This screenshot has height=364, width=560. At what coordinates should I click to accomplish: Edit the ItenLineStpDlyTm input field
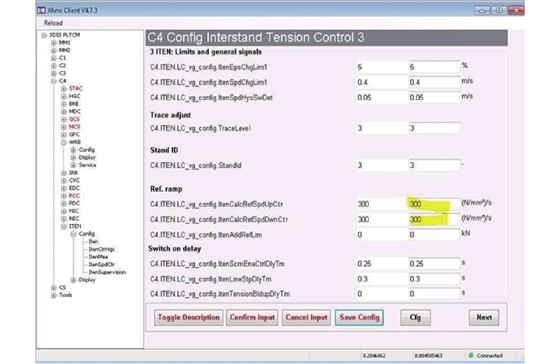coord(434,279)
